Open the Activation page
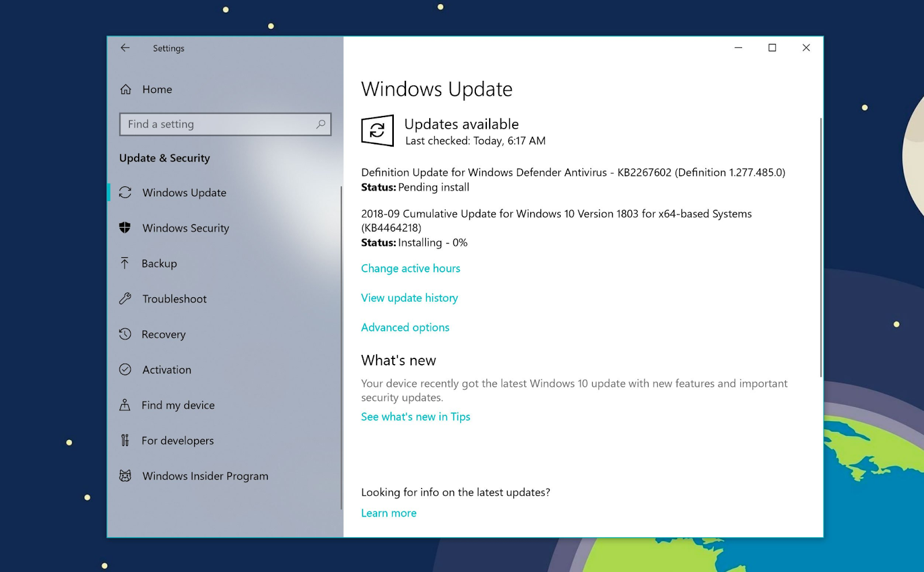This screenshot has height=572, width=924. pos(167,370)
